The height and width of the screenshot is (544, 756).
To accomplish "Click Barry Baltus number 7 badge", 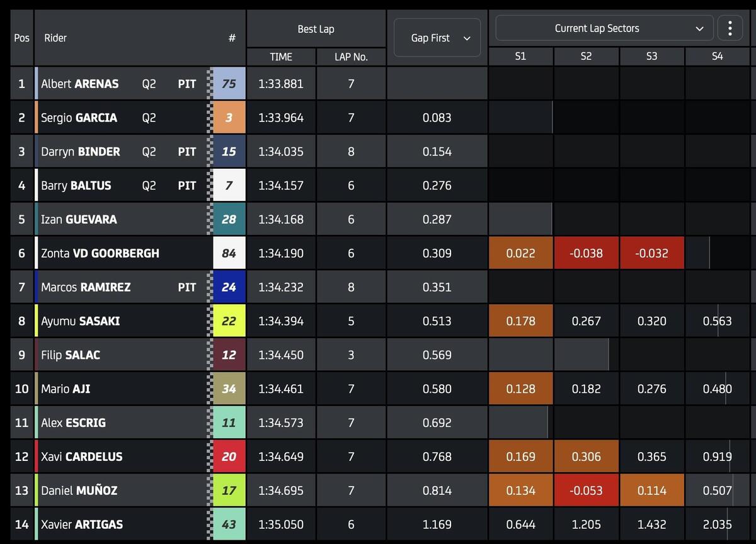I will coord(229,186).
